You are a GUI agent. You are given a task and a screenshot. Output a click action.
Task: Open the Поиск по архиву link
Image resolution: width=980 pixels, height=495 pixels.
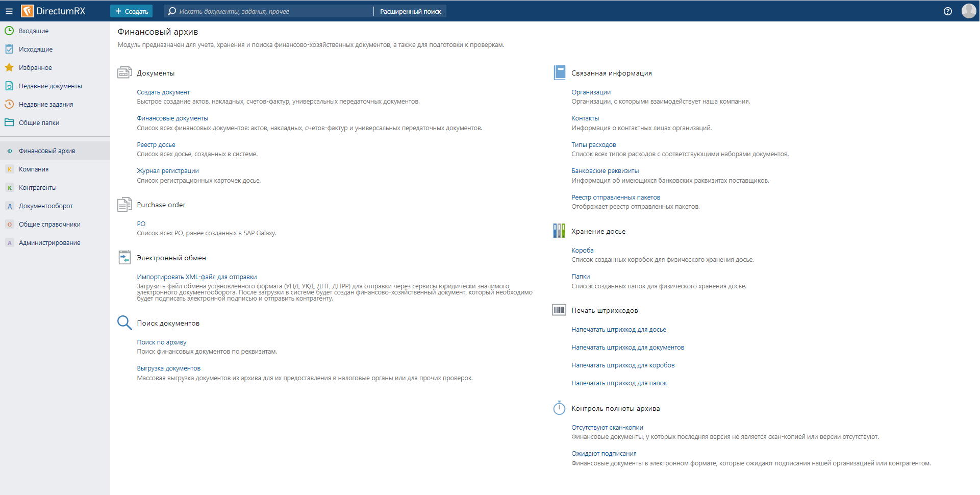click(162, 342)
